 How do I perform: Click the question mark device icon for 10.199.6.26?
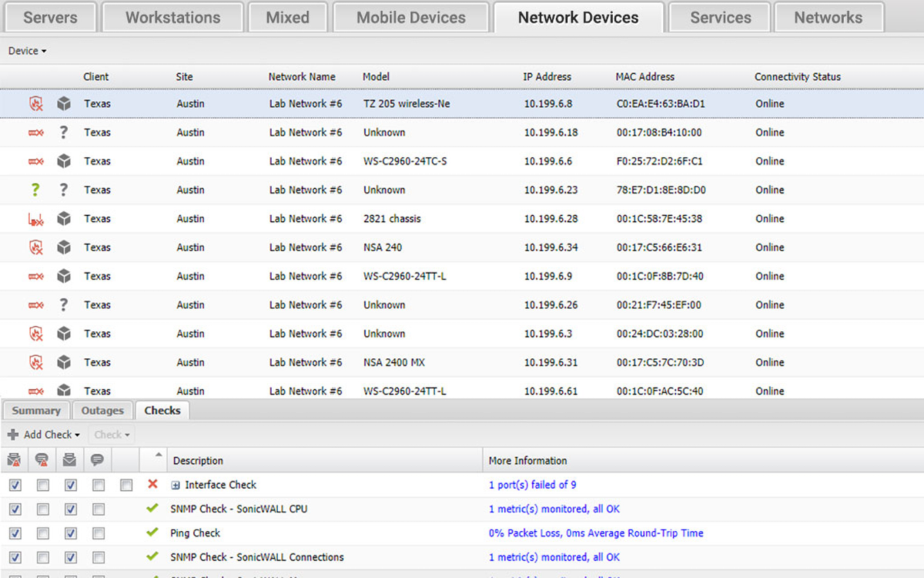[64, 305]
